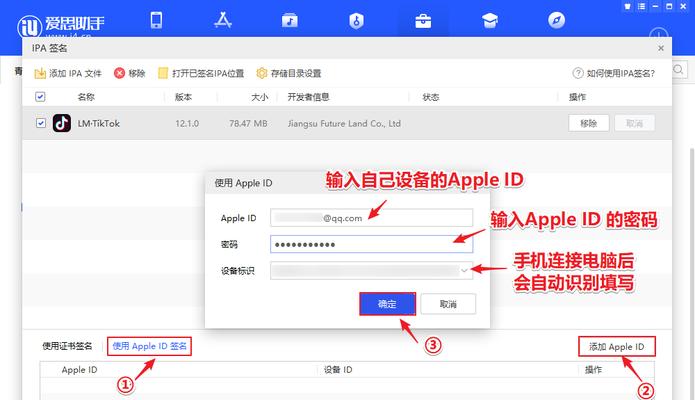Open the My Device phone icon

[156, 20]
